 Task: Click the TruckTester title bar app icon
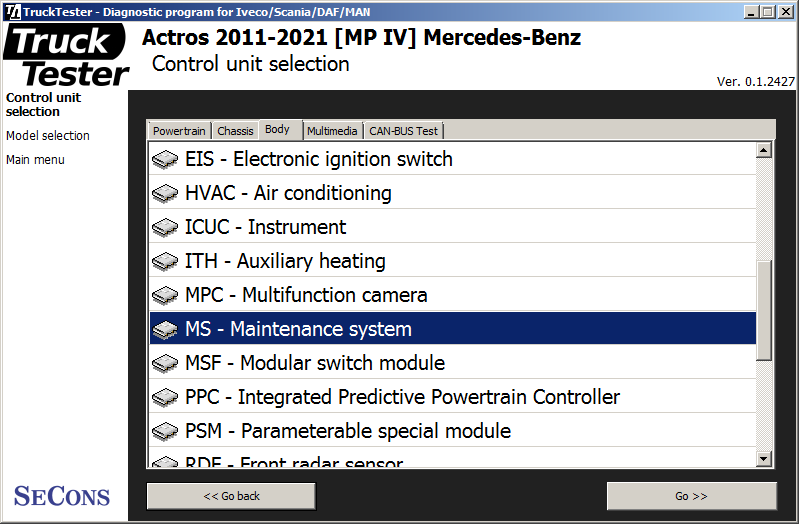[13, 11]
